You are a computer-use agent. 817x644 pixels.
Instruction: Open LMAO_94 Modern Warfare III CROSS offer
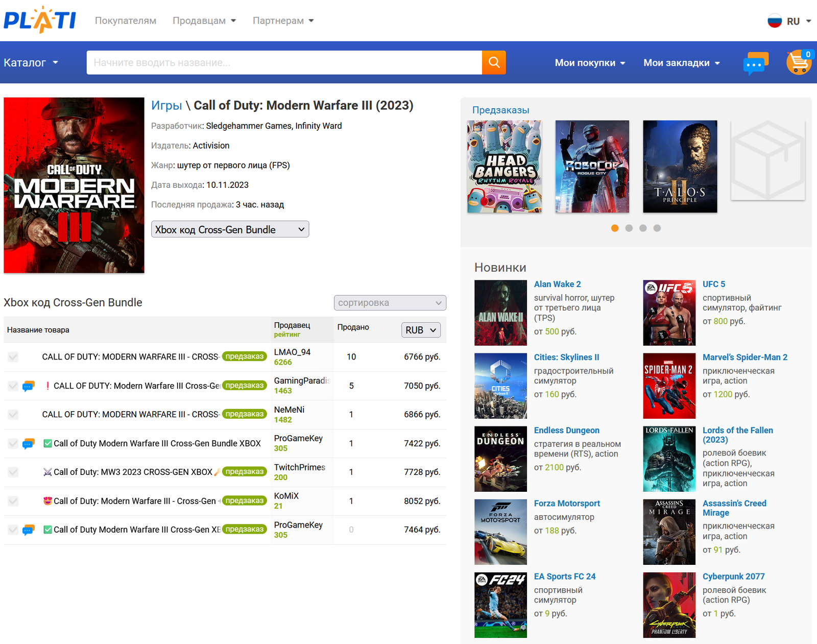click(x=130, y=357)
